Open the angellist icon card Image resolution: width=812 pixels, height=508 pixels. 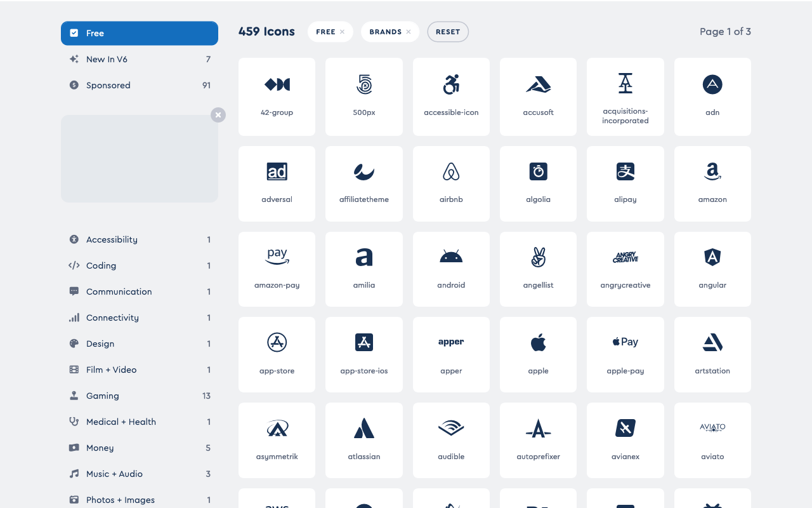pyautogui.click(x=538, y=269)
